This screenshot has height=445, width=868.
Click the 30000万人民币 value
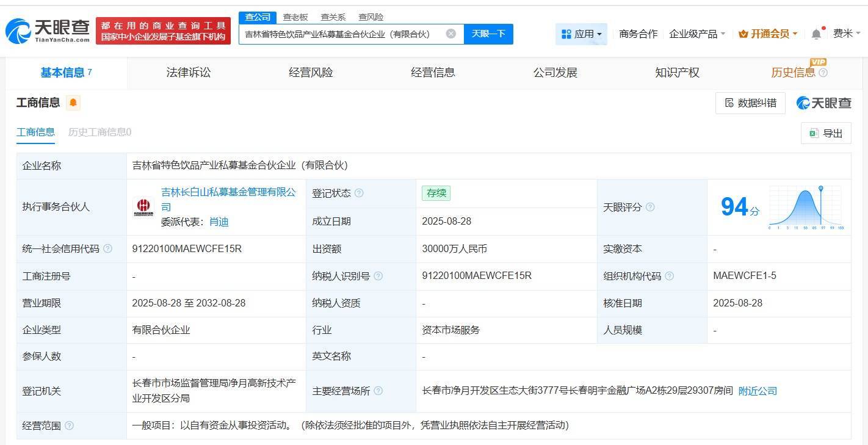point(454,249)
